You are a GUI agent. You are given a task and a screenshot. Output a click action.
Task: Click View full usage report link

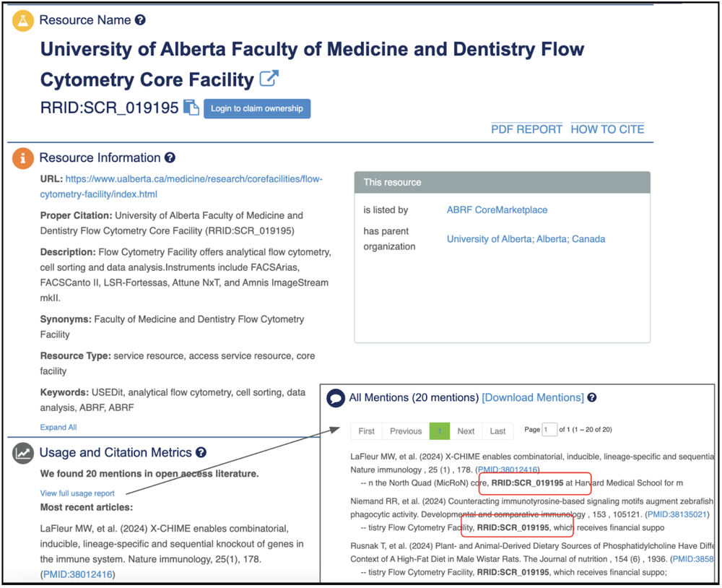click(77, 493)
